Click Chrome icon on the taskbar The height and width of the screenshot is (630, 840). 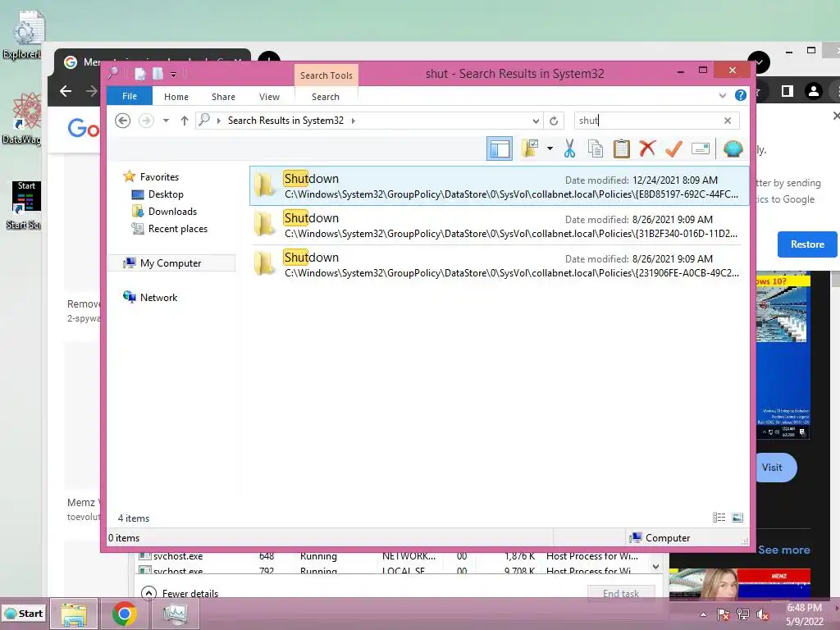(125, 614)
